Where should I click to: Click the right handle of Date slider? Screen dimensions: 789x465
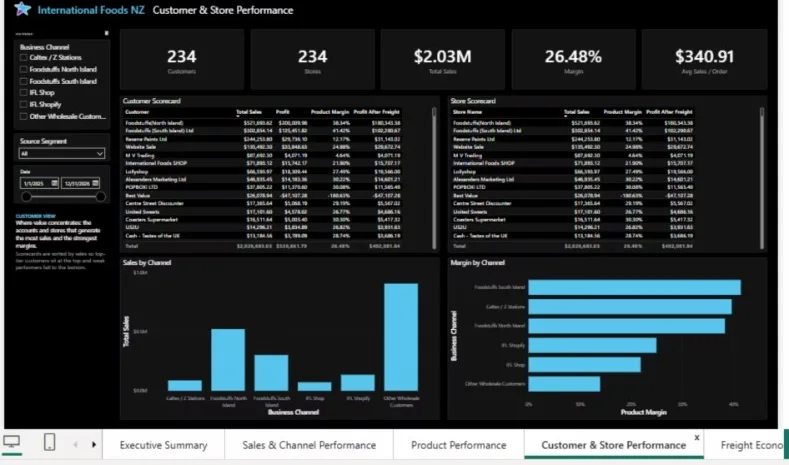pyautogui.click(x=101, y=197)
